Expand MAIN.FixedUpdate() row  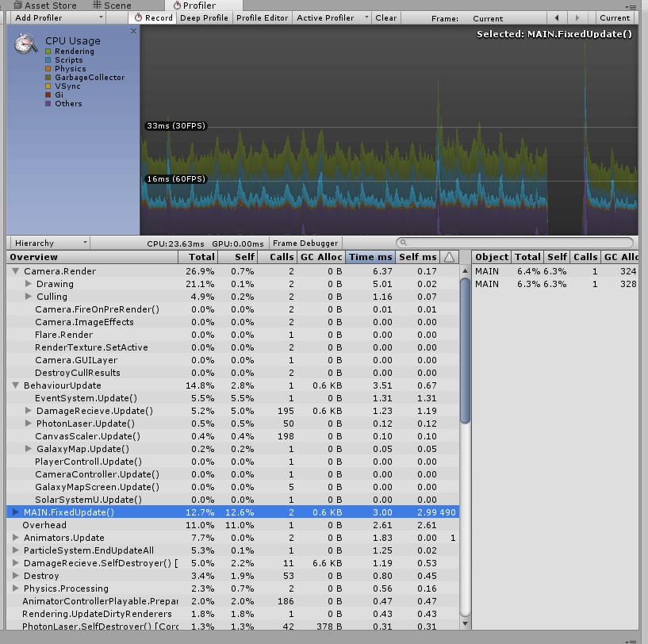point(16,512)
